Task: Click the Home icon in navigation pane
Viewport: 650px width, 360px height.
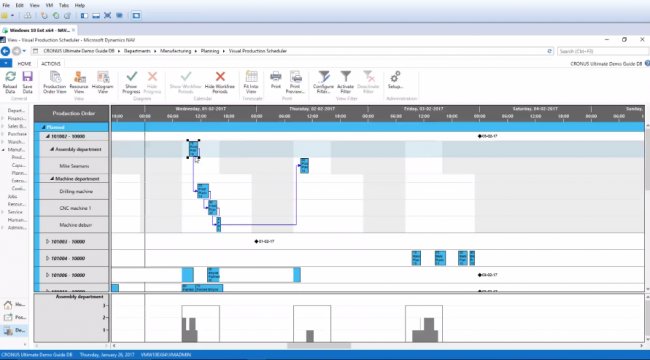Action: [x=8, y=305]
